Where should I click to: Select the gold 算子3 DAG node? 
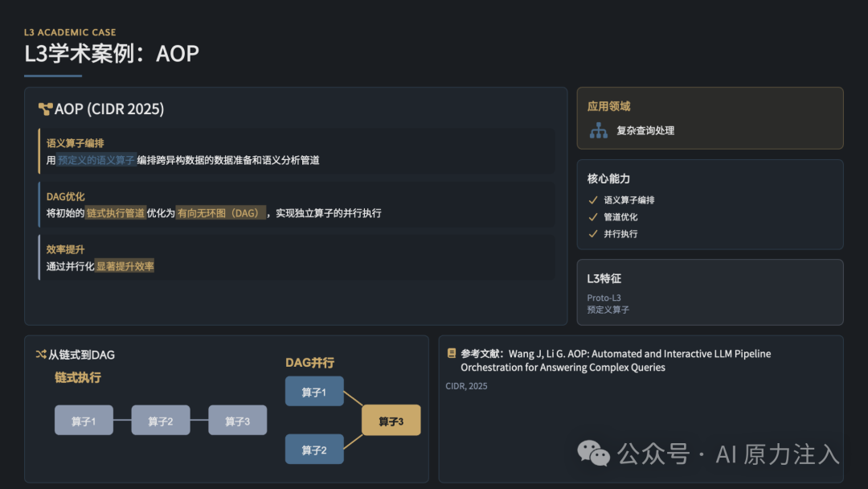[x=391, y=421]
